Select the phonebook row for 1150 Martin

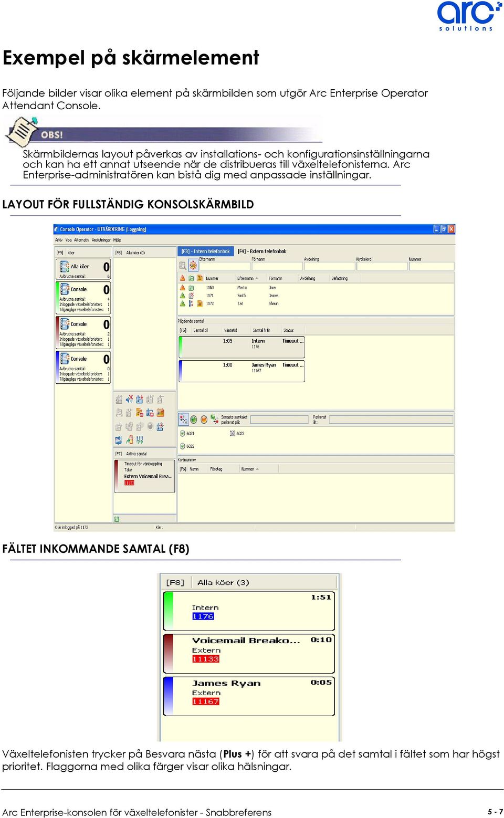pyautogui.click(x=316, y=288)
